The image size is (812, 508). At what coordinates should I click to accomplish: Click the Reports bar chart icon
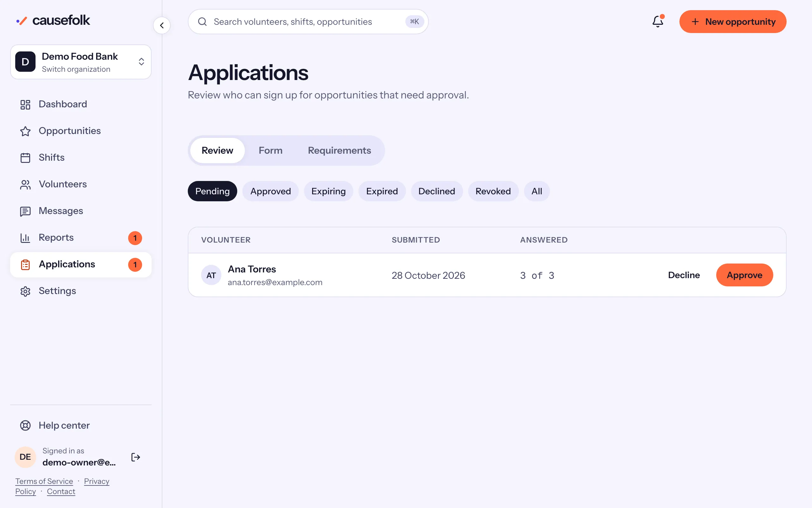tap(25, 238)
